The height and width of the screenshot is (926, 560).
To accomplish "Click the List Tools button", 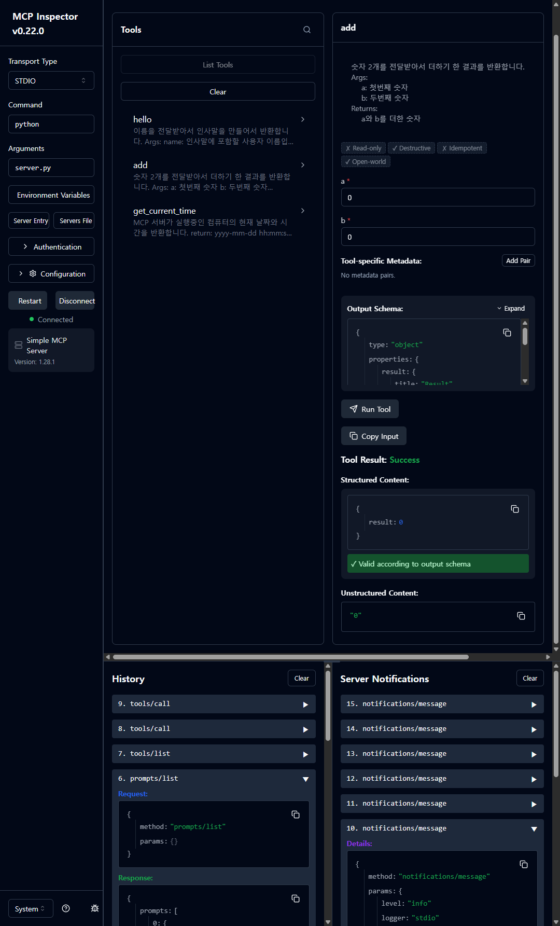I will 218,65.
